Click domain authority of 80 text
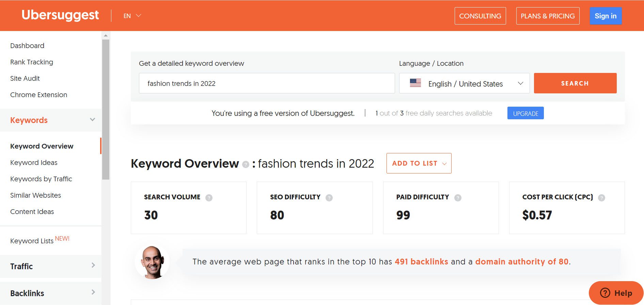644x305 pixels. click(522, 262)
